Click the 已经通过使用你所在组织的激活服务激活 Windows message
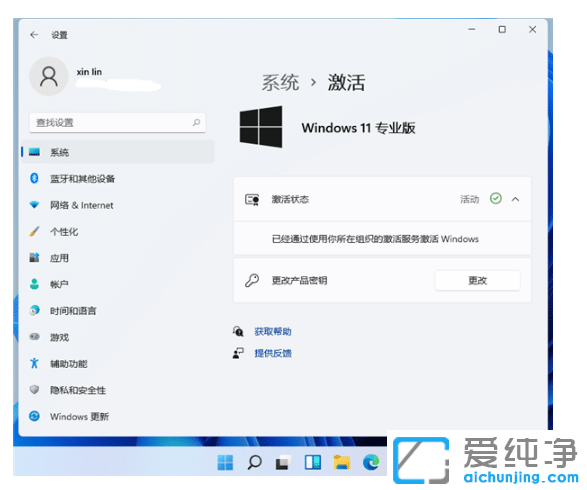Screen dimensions: 587x490 pyautogui.click(x=375, y=239)
